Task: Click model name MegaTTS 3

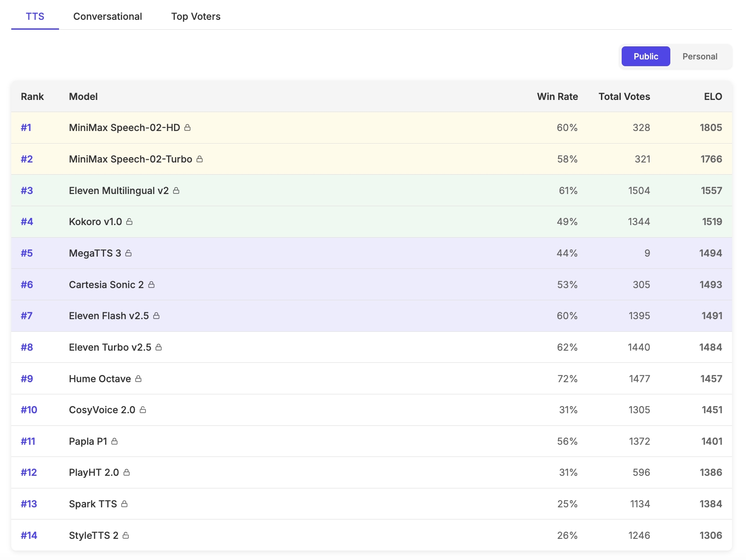Action: 95,253
